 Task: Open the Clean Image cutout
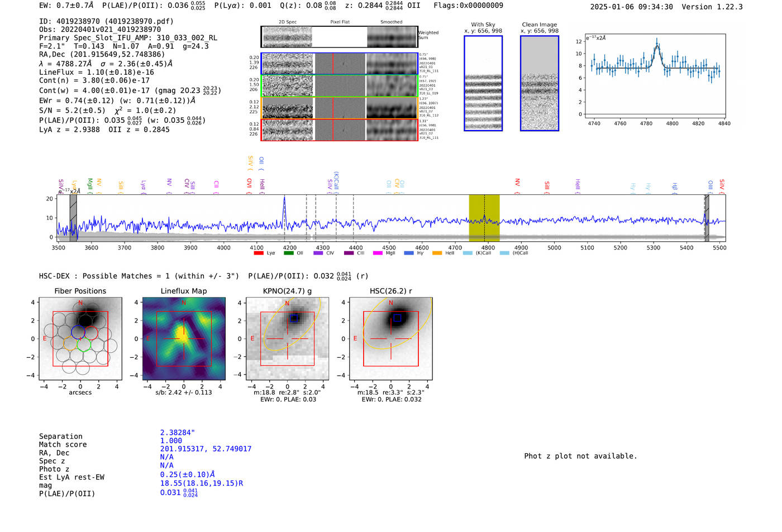[x=540, y=83]
